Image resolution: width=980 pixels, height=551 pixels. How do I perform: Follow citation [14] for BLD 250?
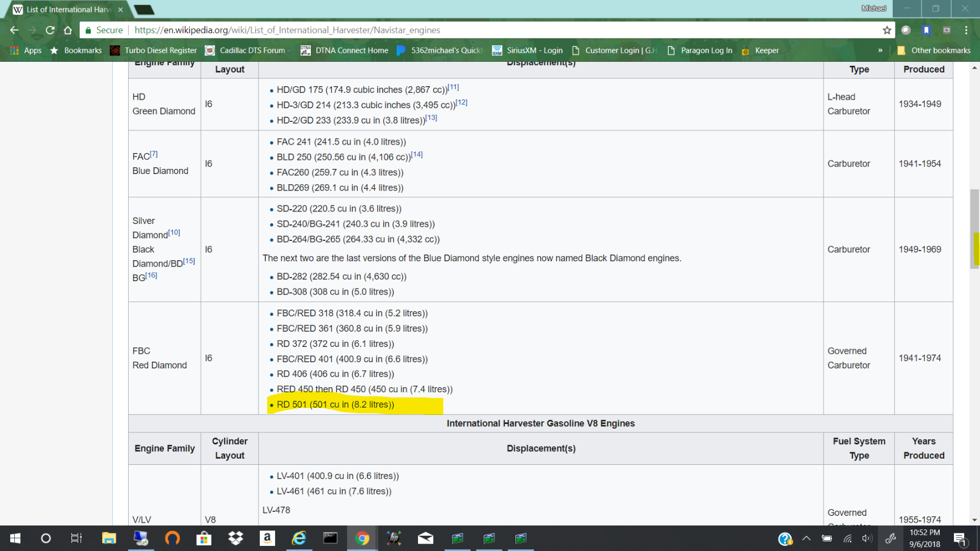point(417,154)
